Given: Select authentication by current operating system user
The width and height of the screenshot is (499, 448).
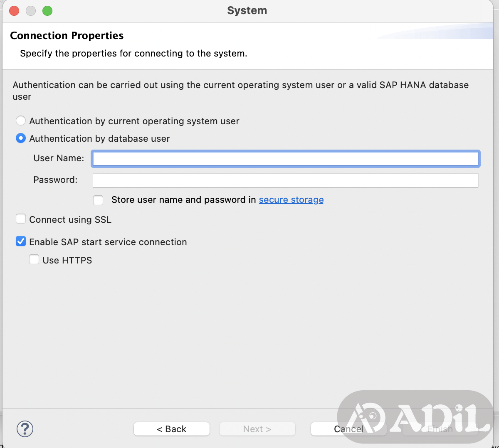Looking at the screenshot, I should click(21, 121).
